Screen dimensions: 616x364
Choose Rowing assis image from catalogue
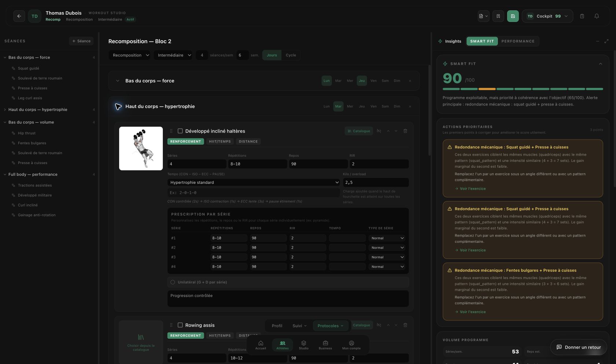141,342
